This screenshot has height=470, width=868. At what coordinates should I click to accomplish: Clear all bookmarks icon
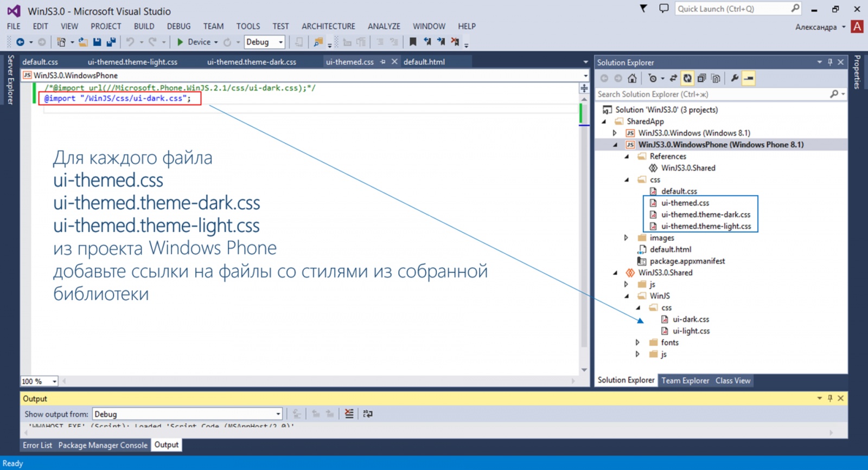pos(455,42)
